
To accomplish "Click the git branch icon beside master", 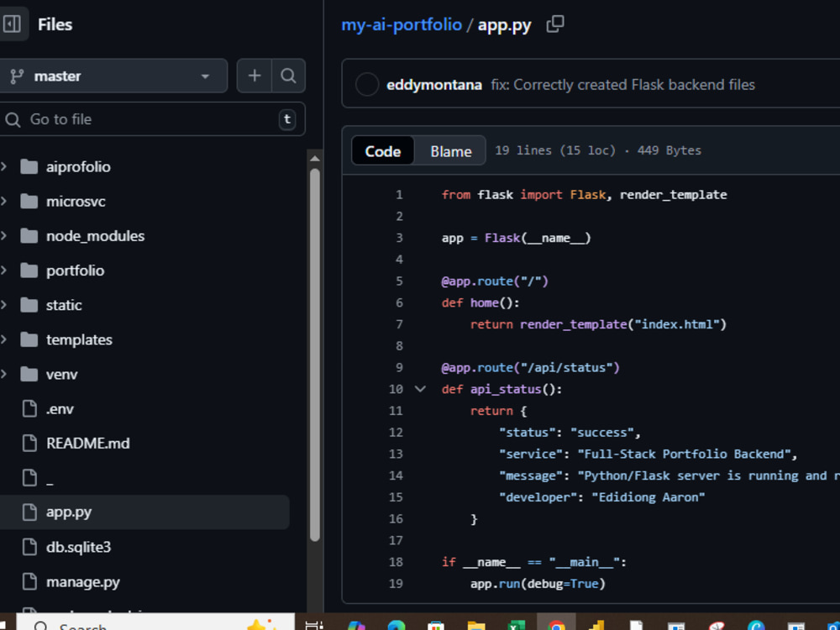I will click(x=17, y=76).
